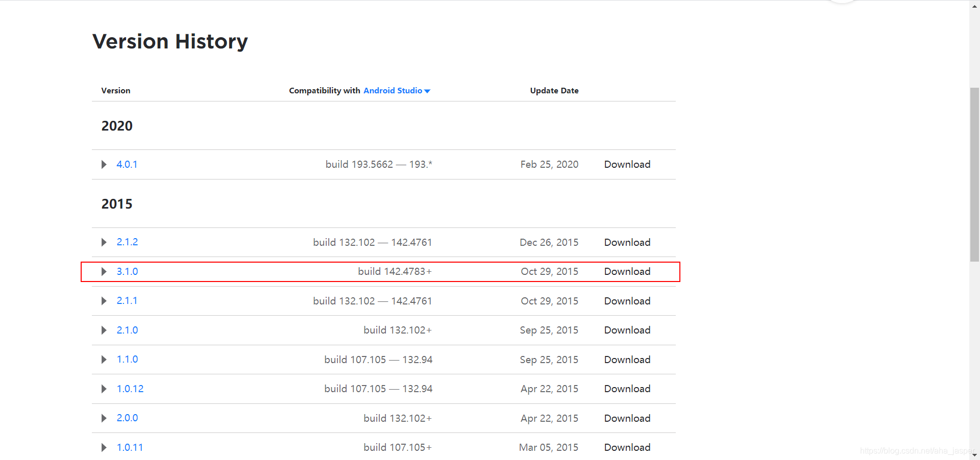This screenshot has height=460, width=980.
Task: Download version 2.0.0
Action: 627,418
